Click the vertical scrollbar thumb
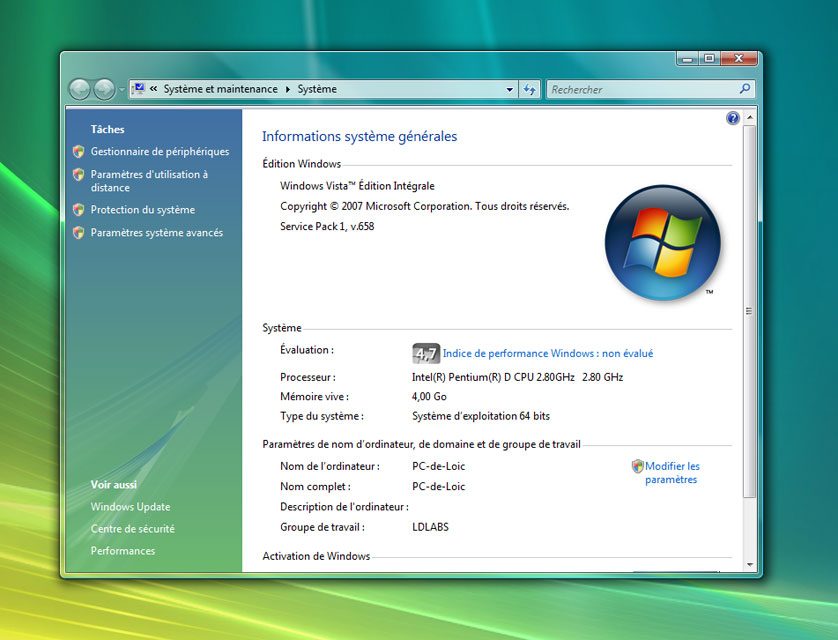This screenshot has height=640, width=838. coord(750,311)
